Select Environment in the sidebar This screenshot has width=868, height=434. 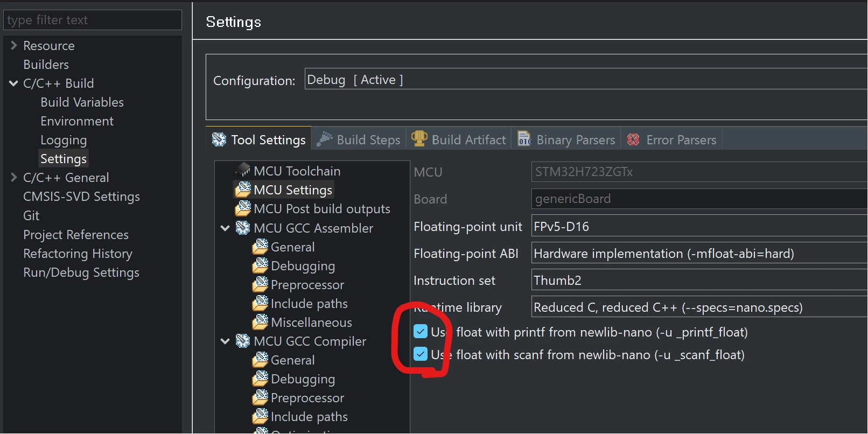[77, 121]
